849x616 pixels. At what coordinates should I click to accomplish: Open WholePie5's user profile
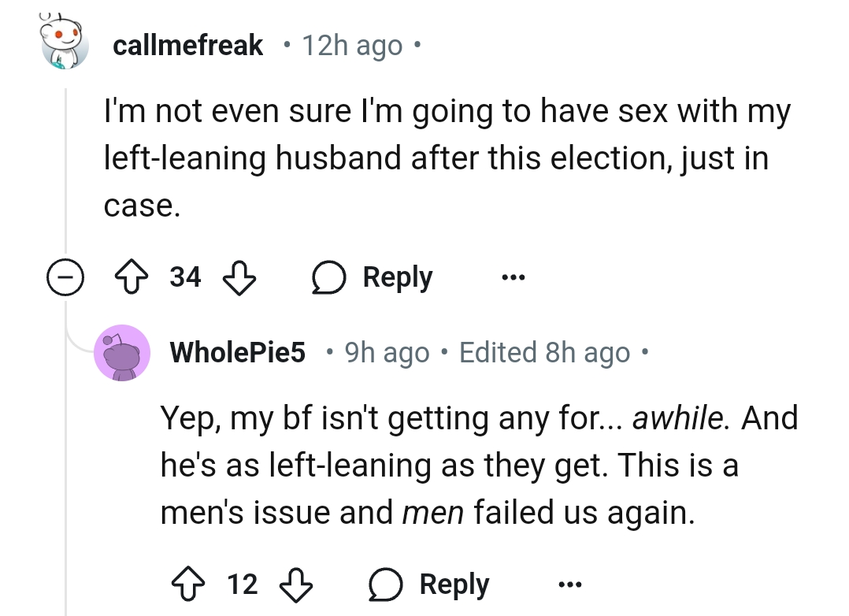(238, 352)
